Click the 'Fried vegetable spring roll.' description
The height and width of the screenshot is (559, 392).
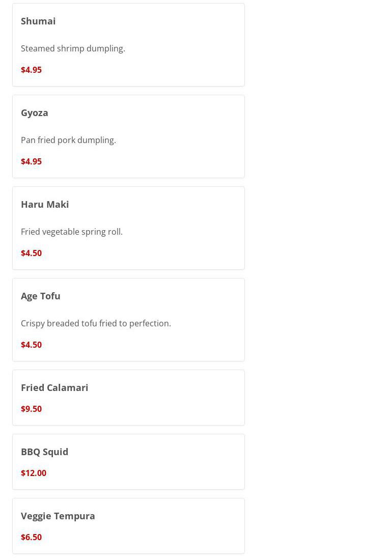(x=72, y=232)
